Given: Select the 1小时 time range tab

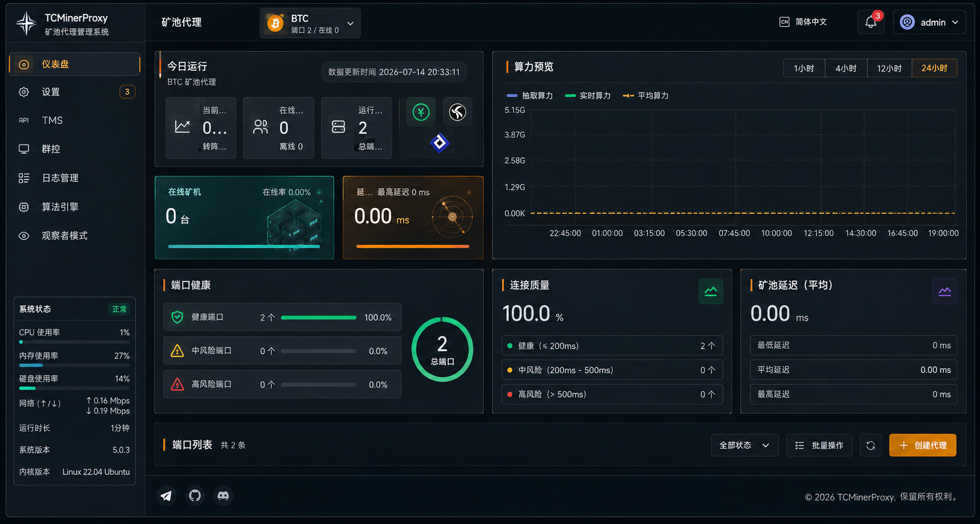Looking at the screenshot, I should coord(804,68).
